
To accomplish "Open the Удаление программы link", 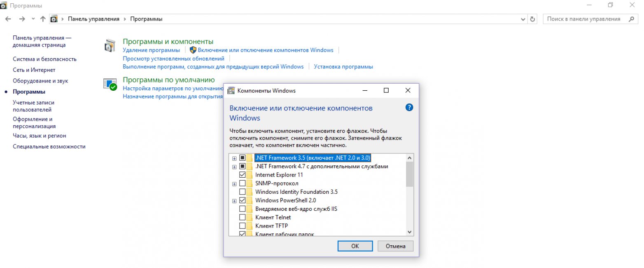I will click(x=151, y=50).
